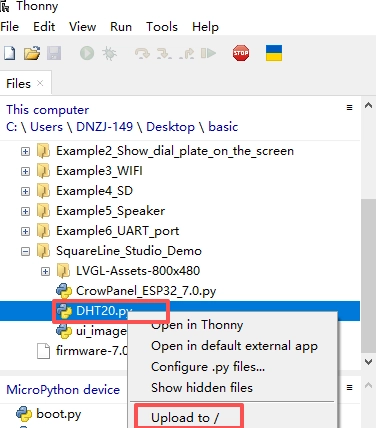Click the ui_image Python file icon
This screenshot has width=376, height=428.
point(64,331)
